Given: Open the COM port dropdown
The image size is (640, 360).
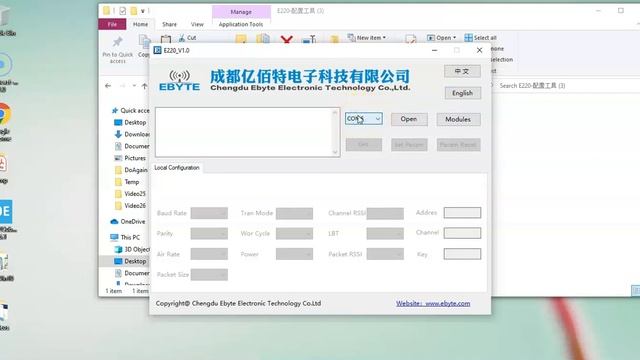Looking at the screenshot, I should point(364,119).
